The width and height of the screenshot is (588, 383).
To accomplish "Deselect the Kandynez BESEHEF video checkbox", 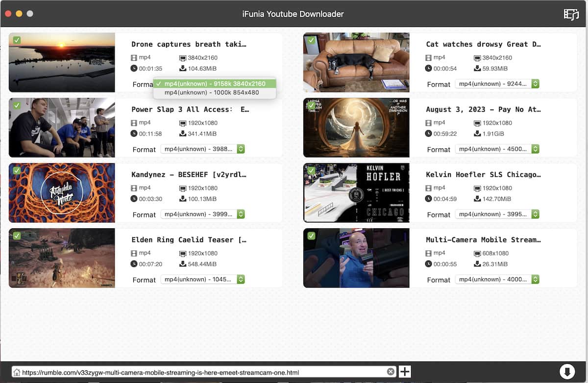I will tap(17, 170).
